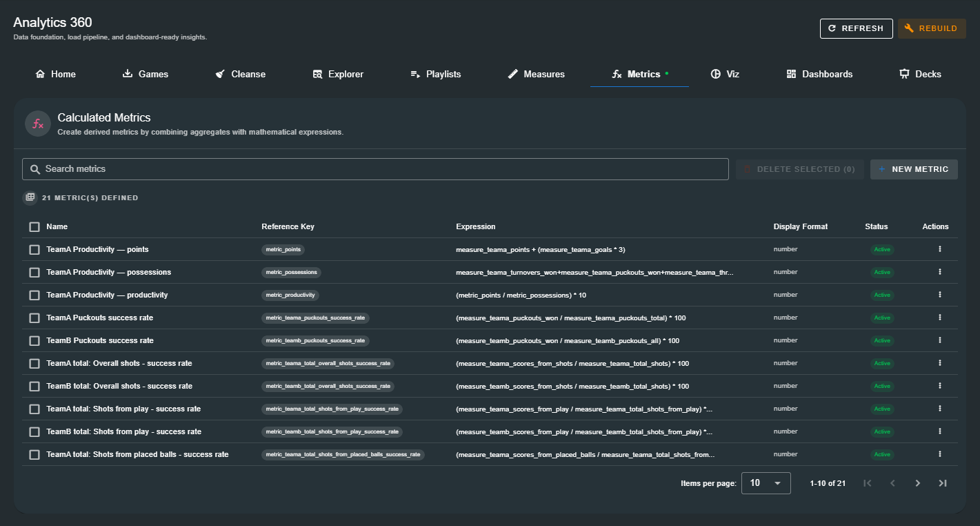Check TeamA Productivity — possessions row
This screenshot has height=526, width=980.
pyautogui.click(x=34, y=272)
